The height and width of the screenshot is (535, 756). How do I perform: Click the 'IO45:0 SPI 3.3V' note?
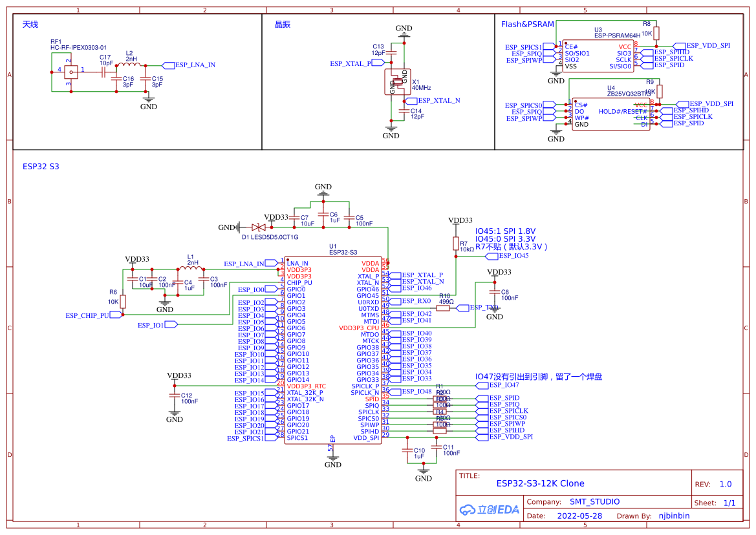tap(505, 239)
